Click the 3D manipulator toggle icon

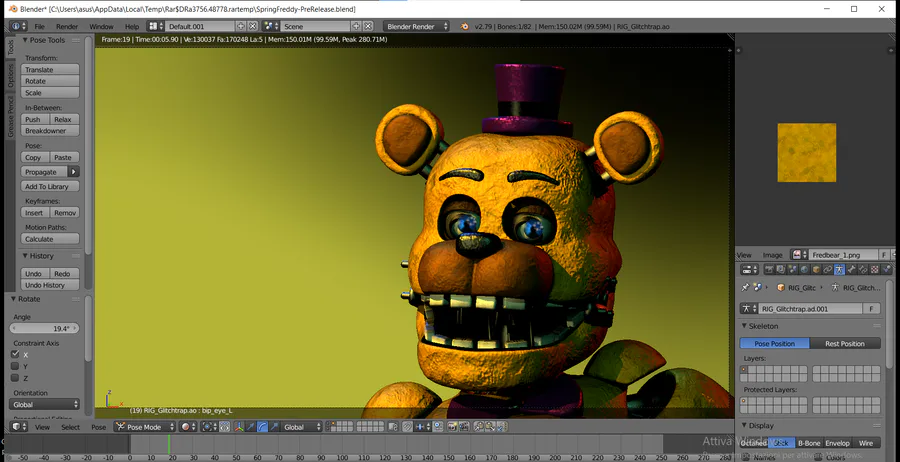pyautogui.click(x=239, y=426)
